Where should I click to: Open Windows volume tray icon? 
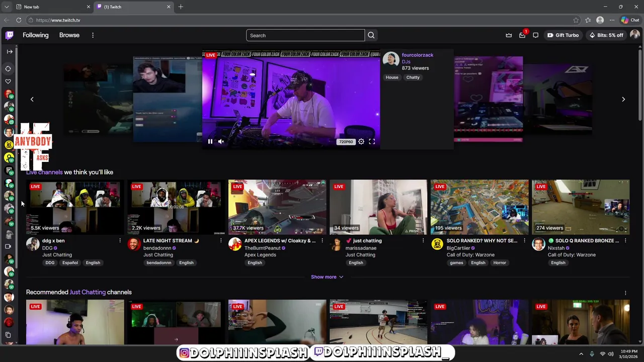(x=611, y=354)
